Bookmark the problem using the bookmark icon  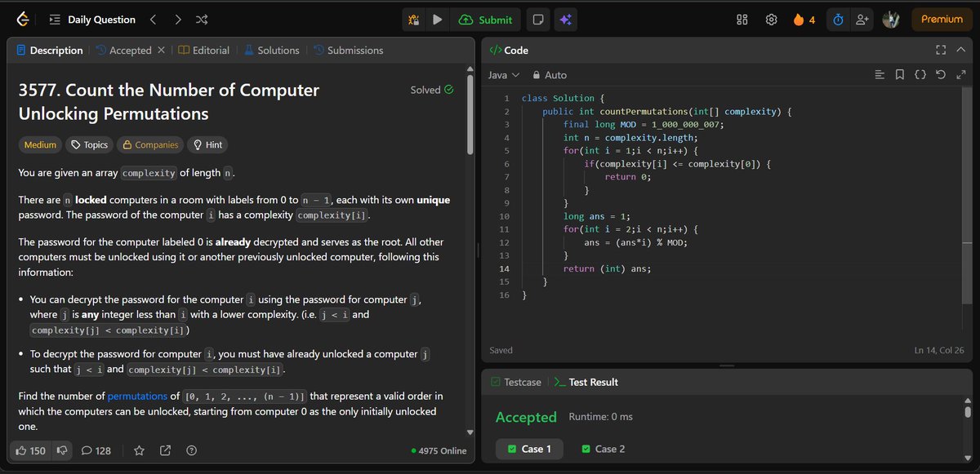(899, 74)
